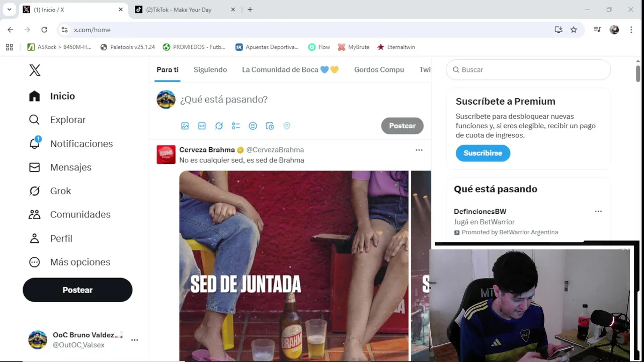
Task: Install app icon in address bar
Action: point(558,30)
